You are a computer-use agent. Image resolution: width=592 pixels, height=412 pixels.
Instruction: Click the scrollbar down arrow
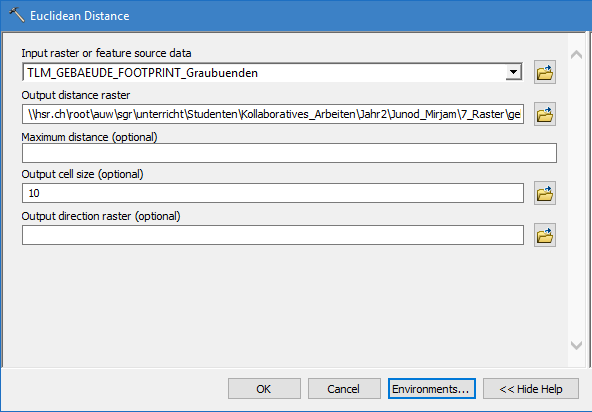point(576,345)
